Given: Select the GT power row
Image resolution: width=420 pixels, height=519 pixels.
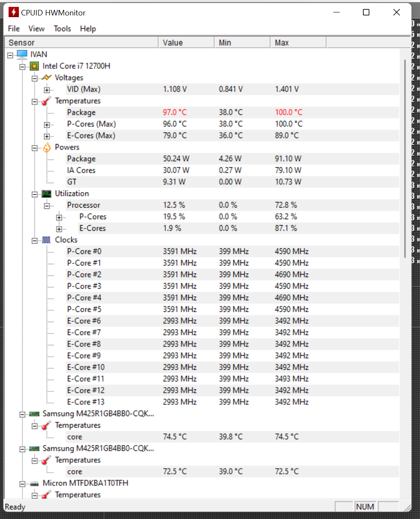Looking at the screenshot, I should (x=232, y=182).
